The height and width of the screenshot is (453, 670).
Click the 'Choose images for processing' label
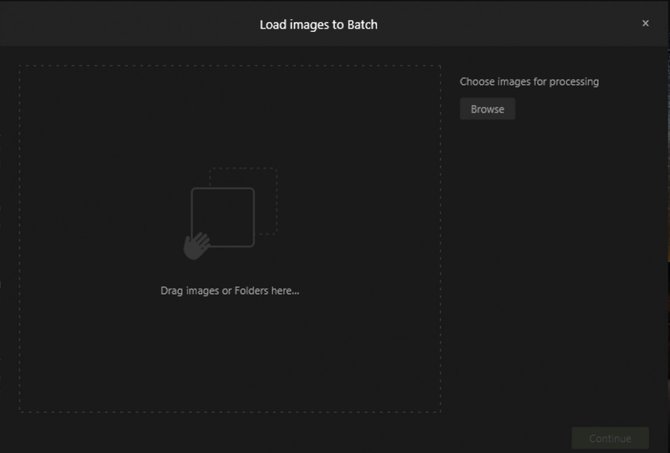click(529, 82)
